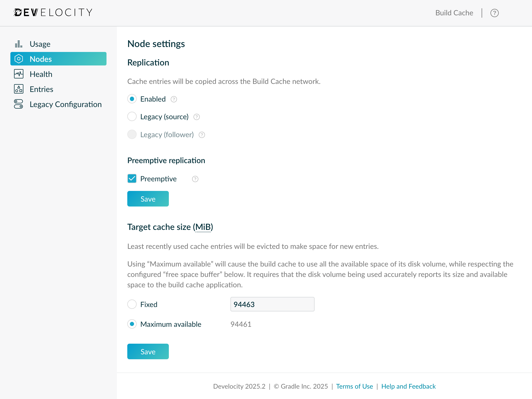Viewport: 532px width, 399px height.
Task: Select the Legacy (source) replication option
Action: [132, 117]
